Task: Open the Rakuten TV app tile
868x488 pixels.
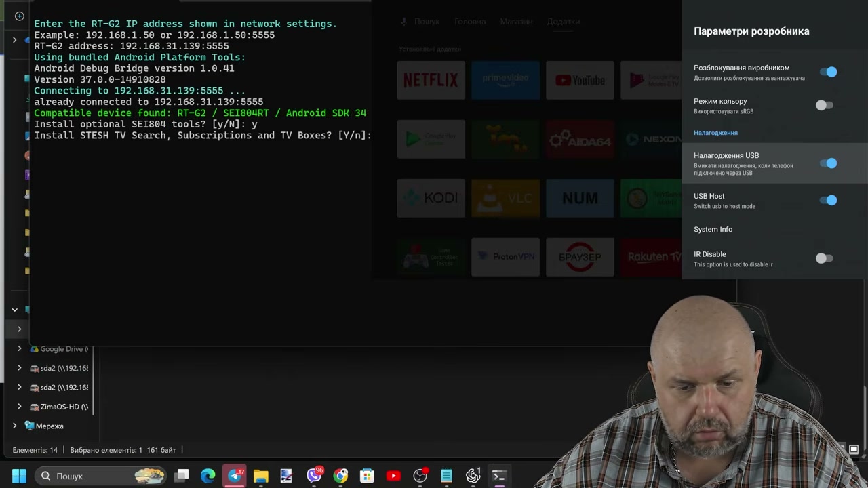Action: (651, 257)
